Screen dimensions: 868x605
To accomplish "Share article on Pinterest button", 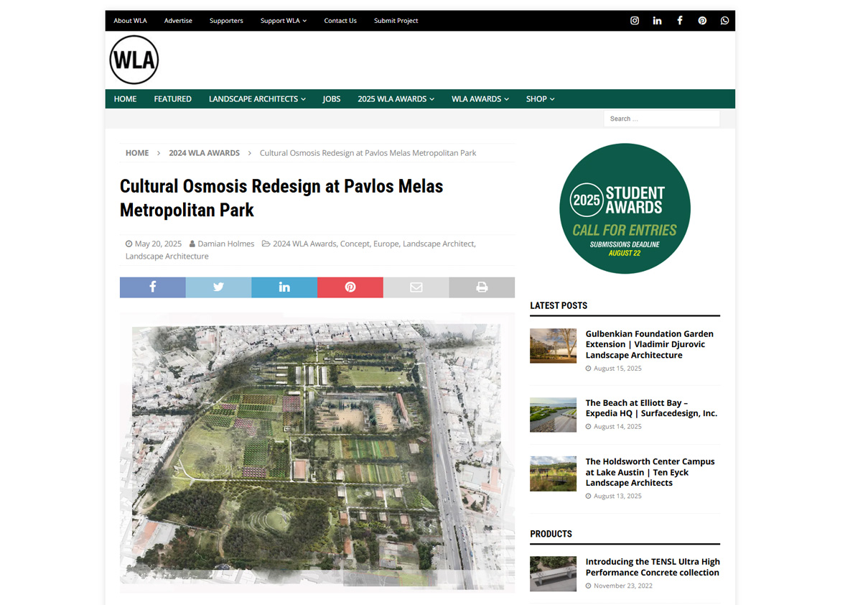I will (350, 287).
